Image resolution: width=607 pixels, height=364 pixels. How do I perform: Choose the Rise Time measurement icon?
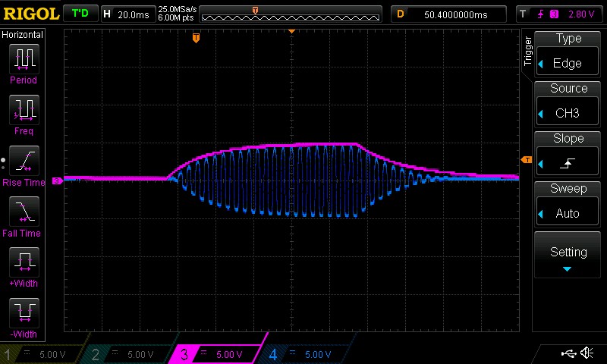pyautogui.click(x=23, y=160)
